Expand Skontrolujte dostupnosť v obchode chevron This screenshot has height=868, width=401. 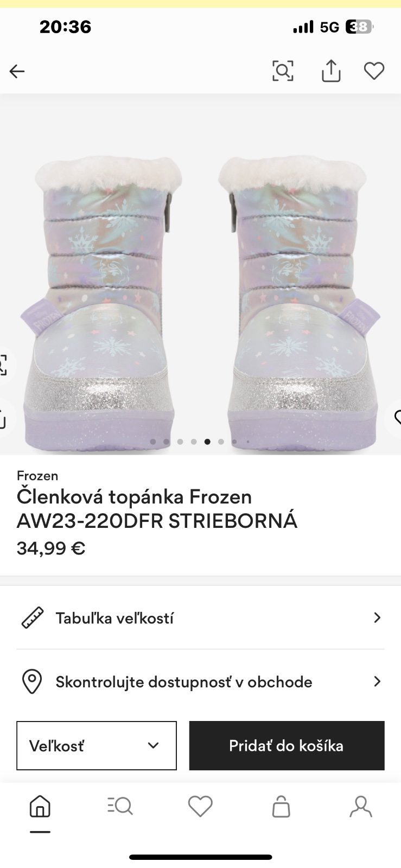pos(377,681)
